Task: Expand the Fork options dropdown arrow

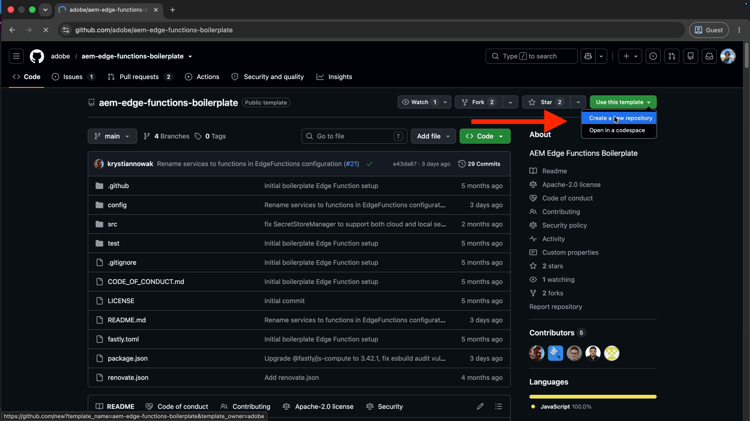Action: point(510,102)
